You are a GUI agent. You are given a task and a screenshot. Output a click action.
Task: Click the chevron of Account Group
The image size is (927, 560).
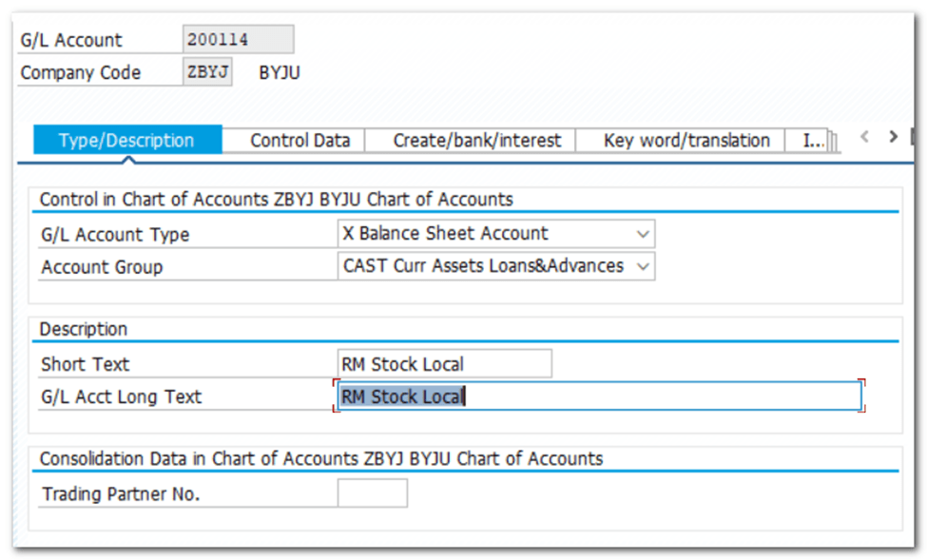tap(644, 267)
